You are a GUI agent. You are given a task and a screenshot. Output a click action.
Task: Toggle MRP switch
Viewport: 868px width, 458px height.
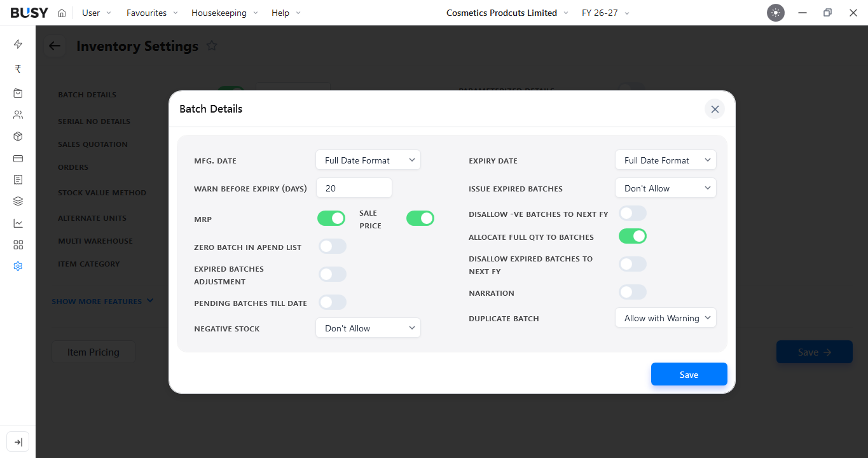[x=331, y=219]
